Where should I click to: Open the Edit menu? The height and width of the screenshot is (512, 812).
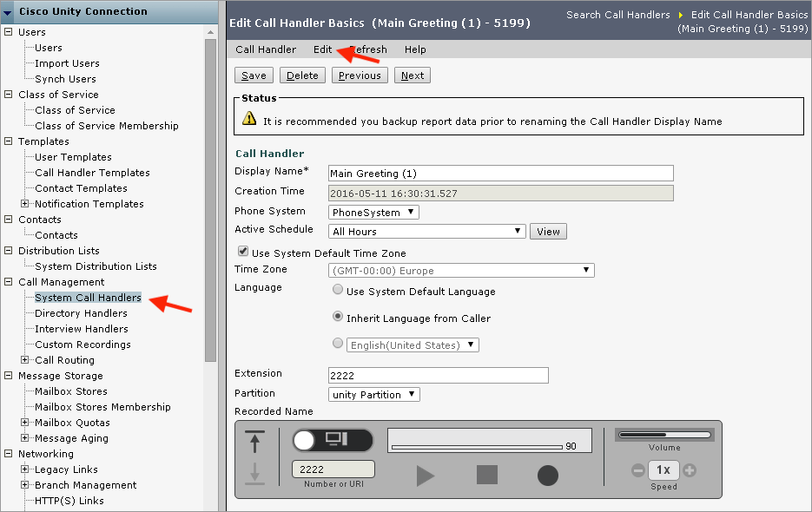coord(322,49)
